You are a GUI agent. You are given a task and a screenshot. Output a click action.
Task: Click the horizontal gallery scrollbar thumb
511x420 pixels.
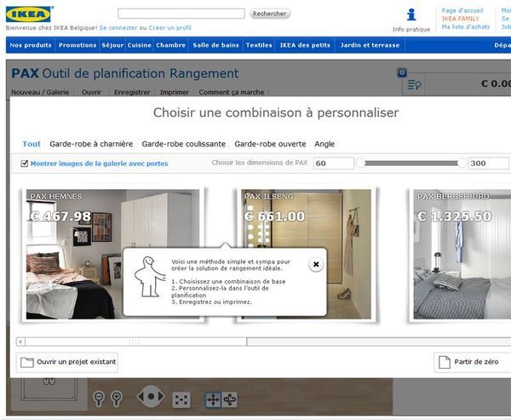(x=135, y=342)
